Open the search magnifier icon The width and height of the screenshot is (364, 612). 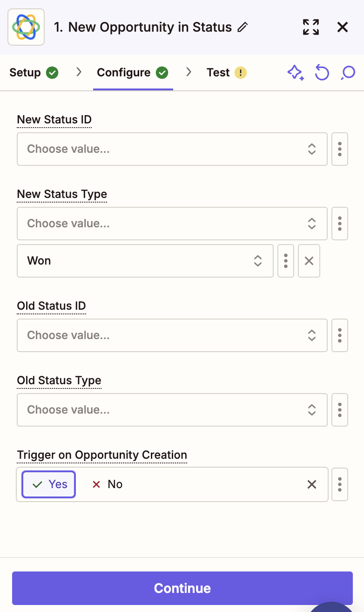pos(348,73)
